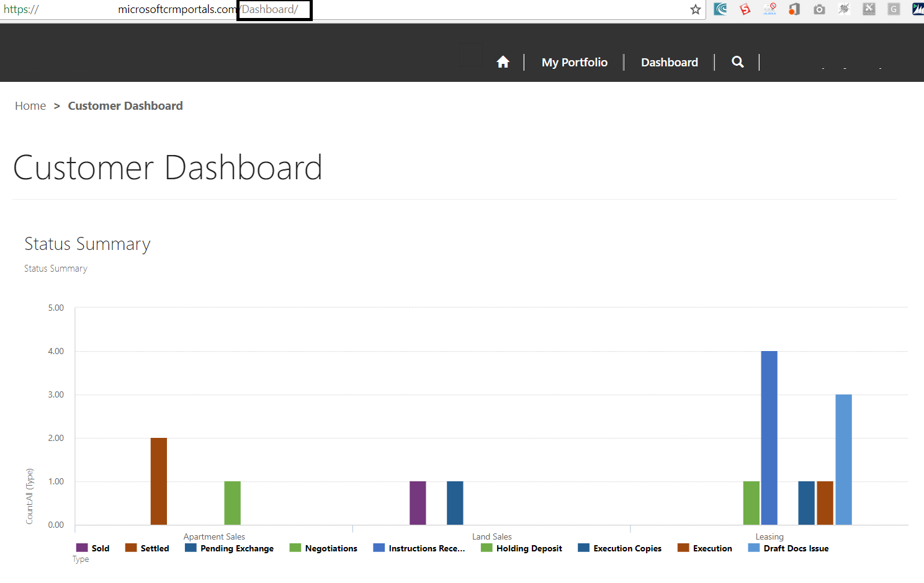924x583 pixels.
Task: Go to the Dashboard menu item
Action: (669, 62)
